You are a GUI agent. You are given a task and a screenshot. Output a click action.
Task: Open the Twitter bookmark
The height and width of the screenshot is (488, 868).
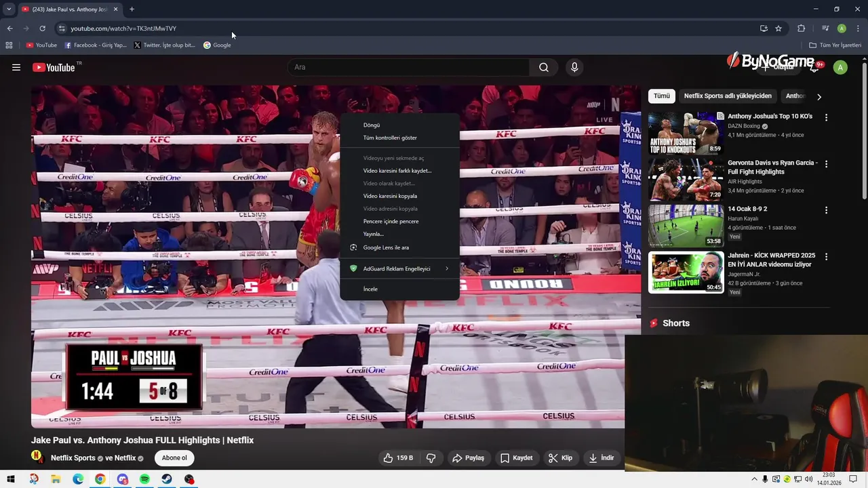[x=165, y=45]
